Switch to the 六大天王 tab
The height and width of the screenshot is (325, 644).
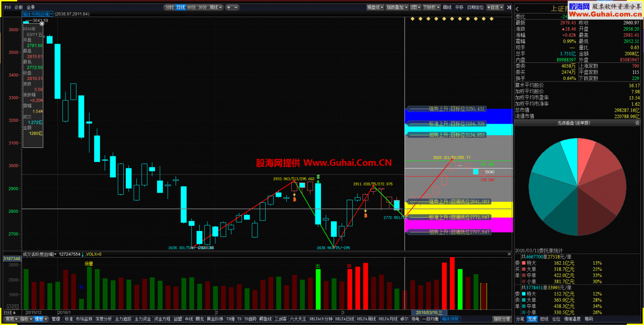pos(298,319)
